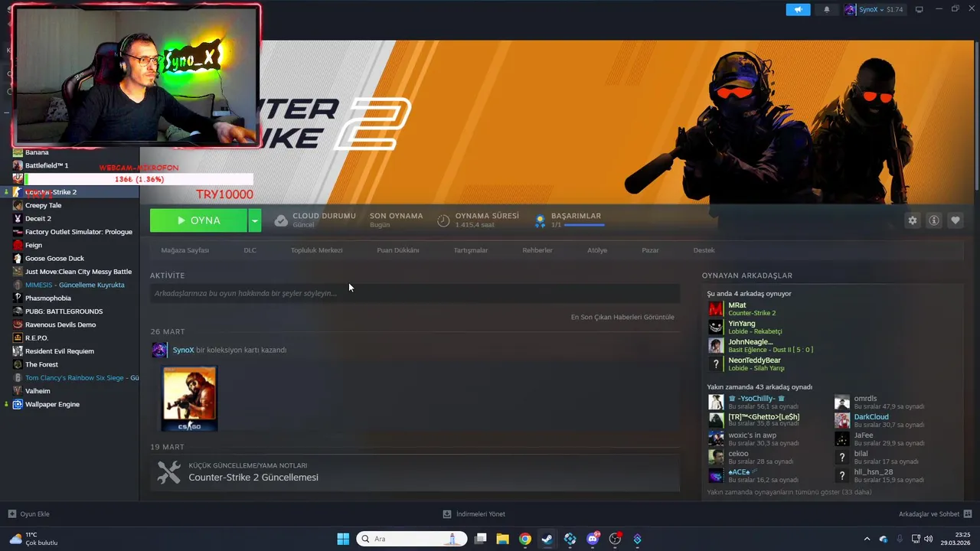Click the Goose Goose Duck game icon
Screen dimensions: 980x551
coord(18,259)
